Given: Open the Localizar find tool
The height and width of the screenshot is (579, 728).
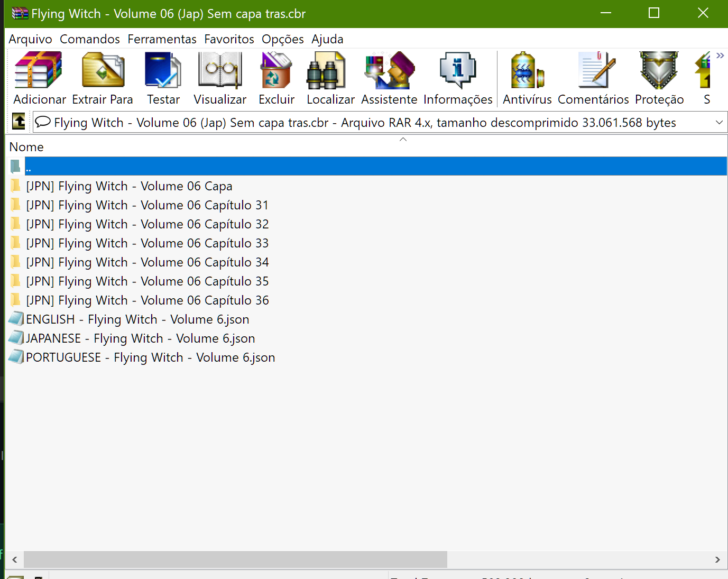Looking at the screenshot, I should [x=330, y=78].
